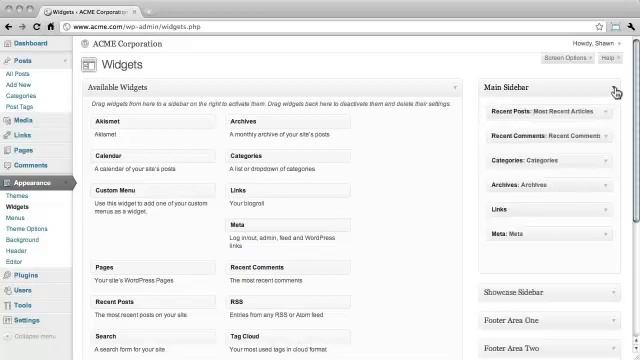
Task: Click the Tools icon in the admin menu
Action: pyautogui.click(x=7, y=305)
